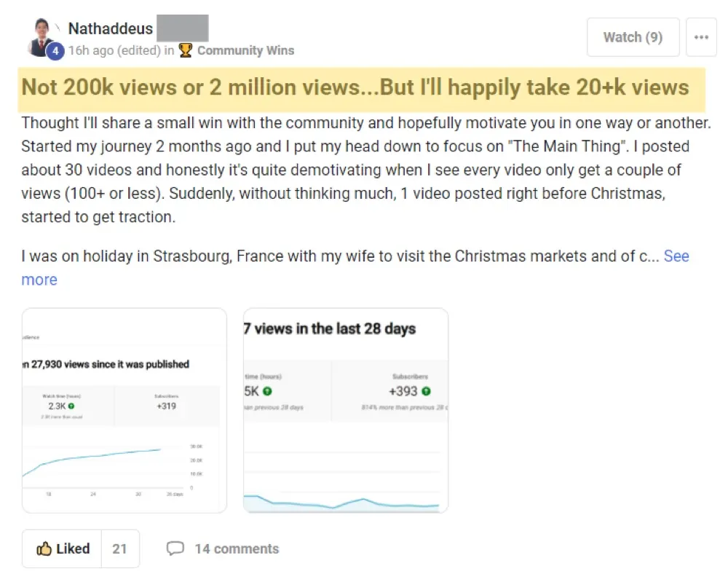Open the 14 comments link
The width and height of the screenshot is (728, 579).
tap(237, 549)
